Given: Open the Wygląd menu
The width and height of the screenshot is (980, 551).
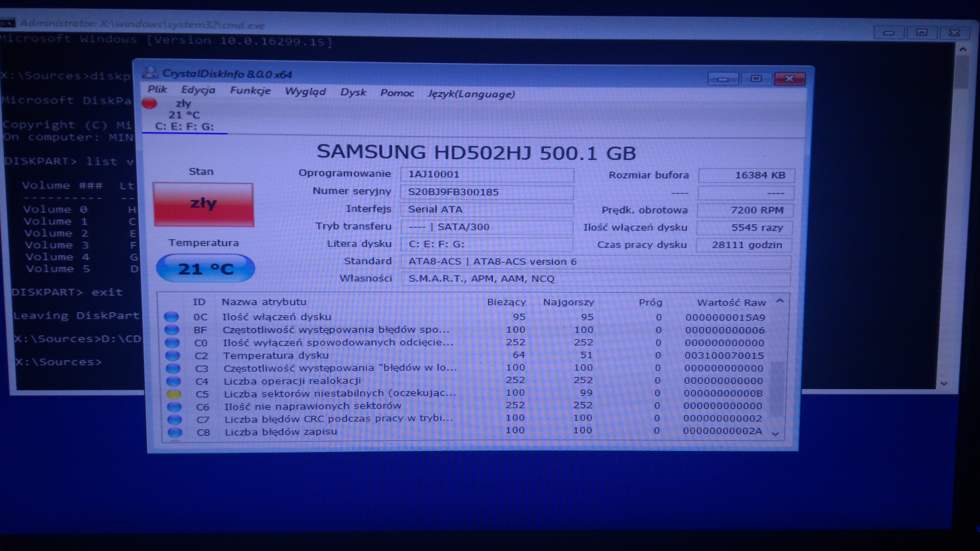Looking at the screenshot, I should coord(306,92).
